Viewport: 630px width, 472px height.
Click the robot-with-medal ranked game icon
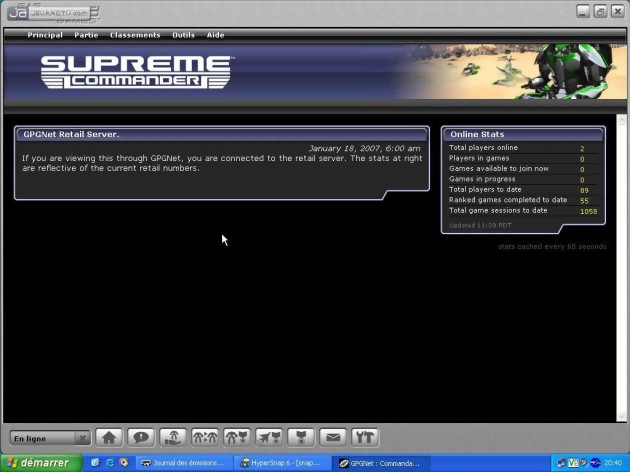(237, 437)
